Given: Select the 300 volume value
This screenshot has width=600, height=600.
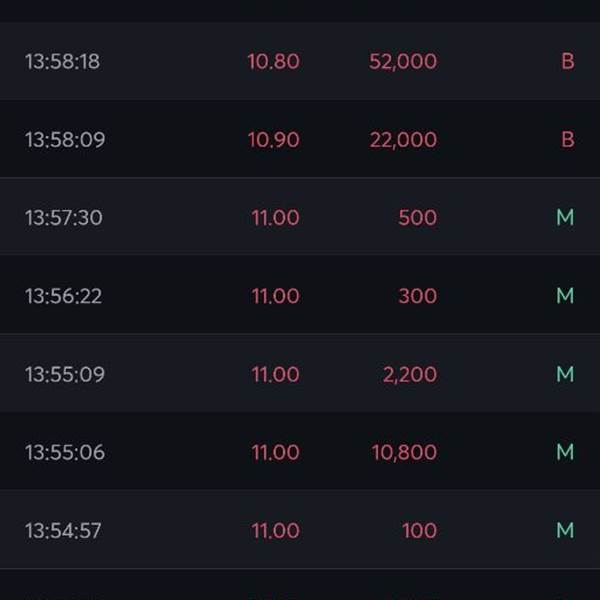Looking at the screenshot, I should (417, 295).
